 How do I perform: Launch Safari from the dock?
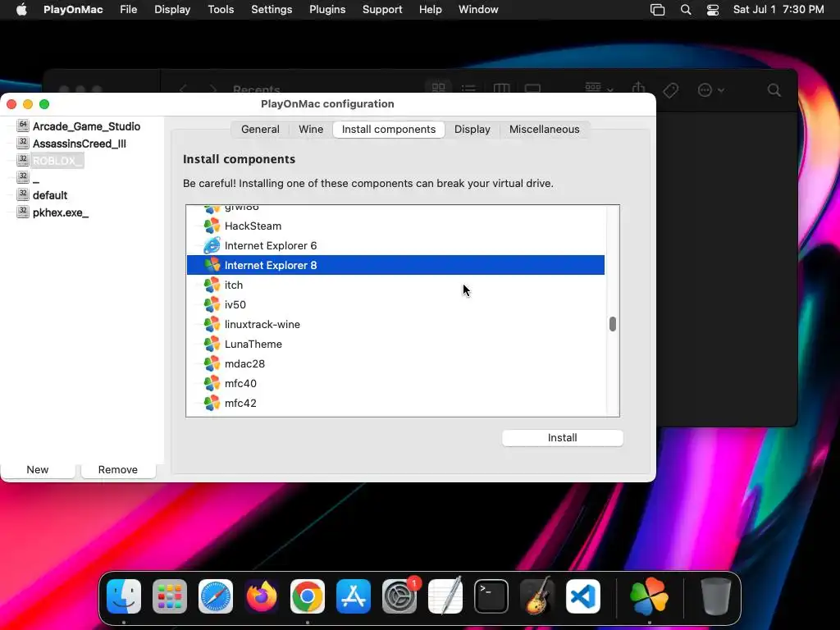coord(216,596)
